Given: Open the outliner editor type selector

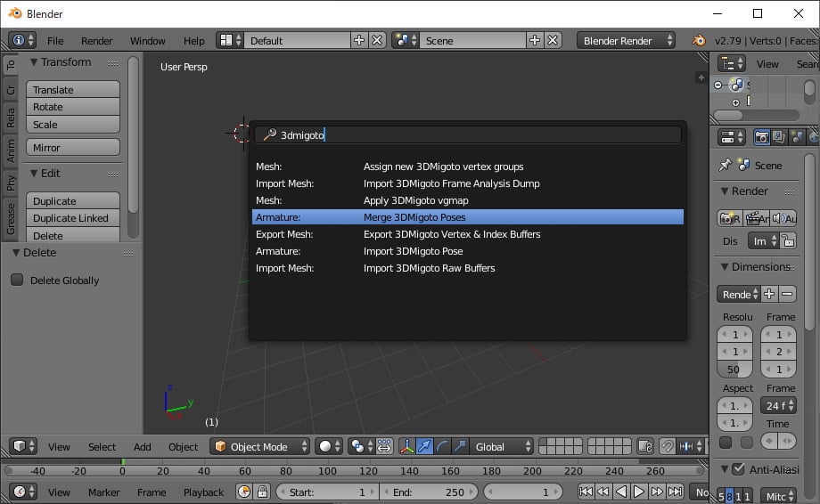Looking at the screenshot, I should pos(731,64).
